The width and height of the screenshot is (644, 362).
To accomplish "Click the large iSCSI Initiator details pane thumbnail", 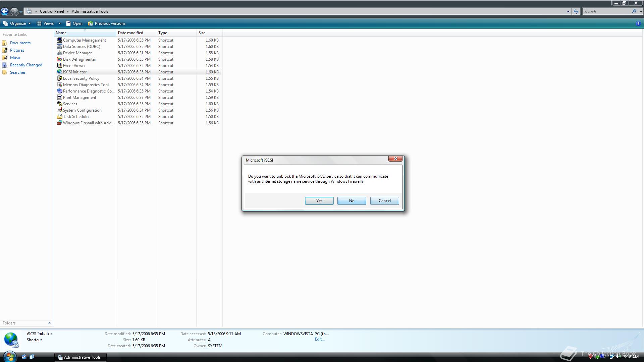I will point(11,340).
